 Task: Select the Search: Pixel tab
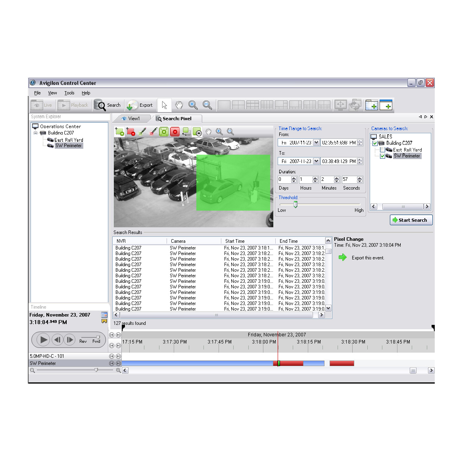click(177, 119)
